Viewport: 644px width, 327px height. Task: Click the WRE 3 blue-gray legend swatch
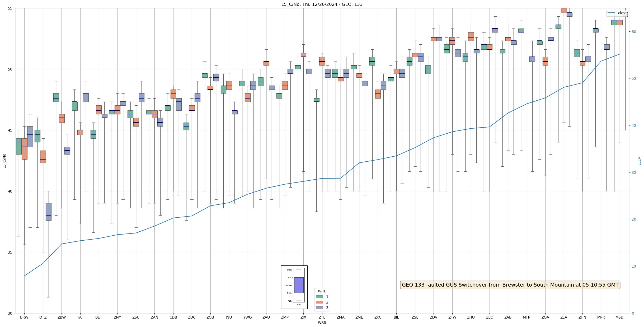click(x=319, y=308)
